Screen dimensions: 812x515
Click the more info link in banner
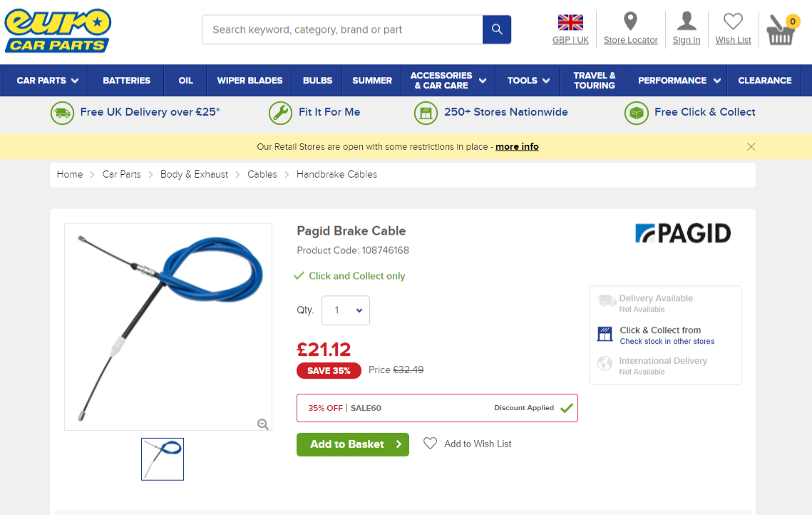click(x=517, y=147)
